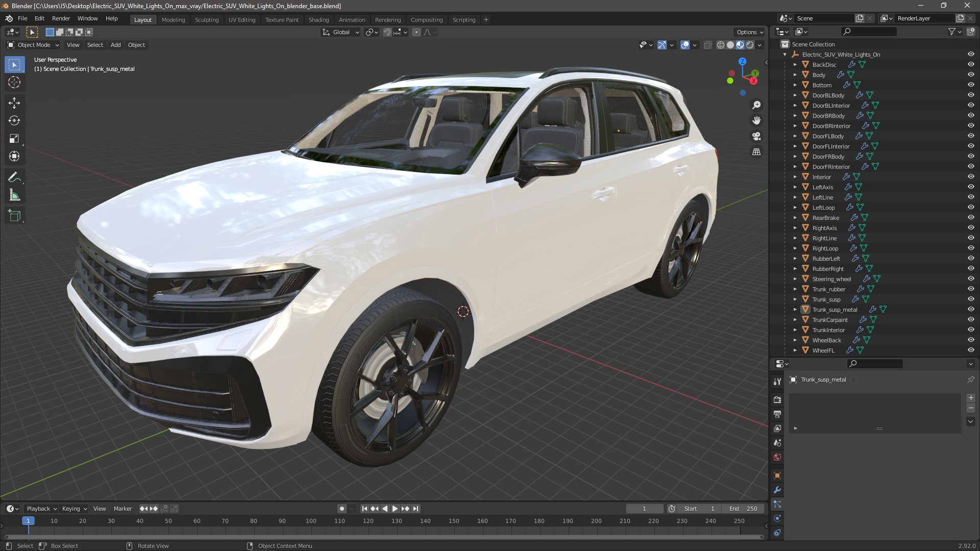980x551 pixels.
Task: Open the Object properties tab
Action: (x=777, y=475)
